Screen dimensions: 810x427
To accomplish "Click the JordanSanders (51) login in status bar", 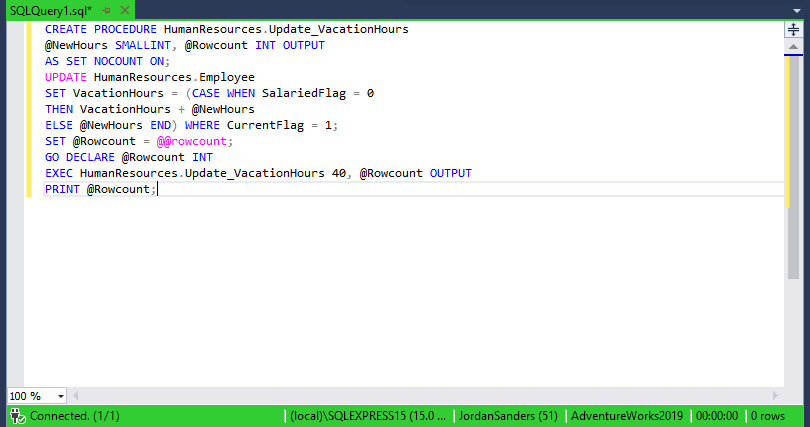I will 508,416.
